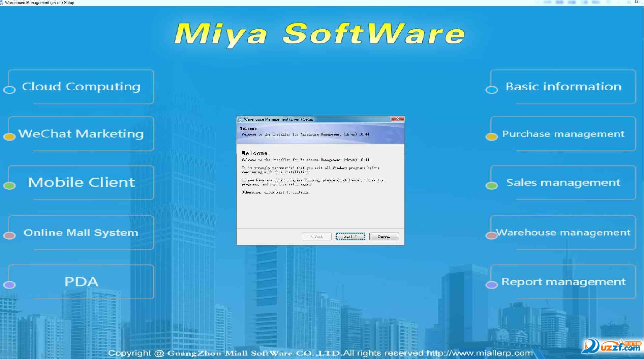
Task: Close the Warehouse Management Setup dialog
Action: point(397,119)
